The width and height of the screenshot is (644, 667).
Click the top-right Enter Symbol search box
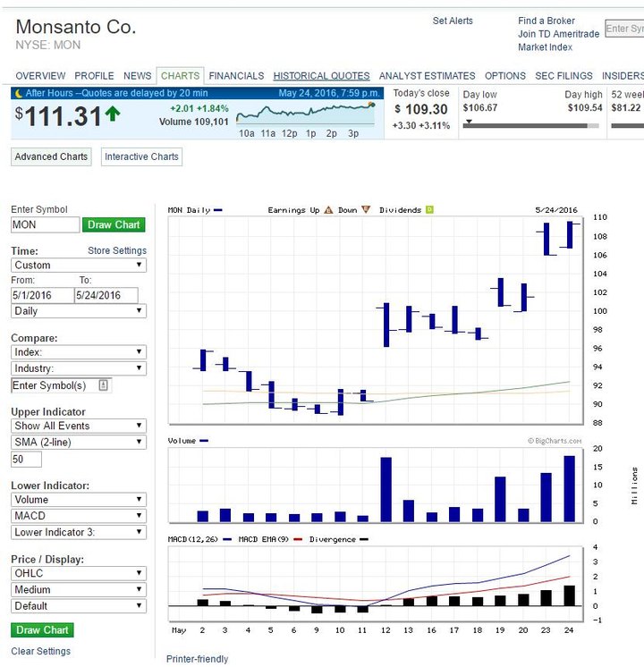(x=624, y=29)
